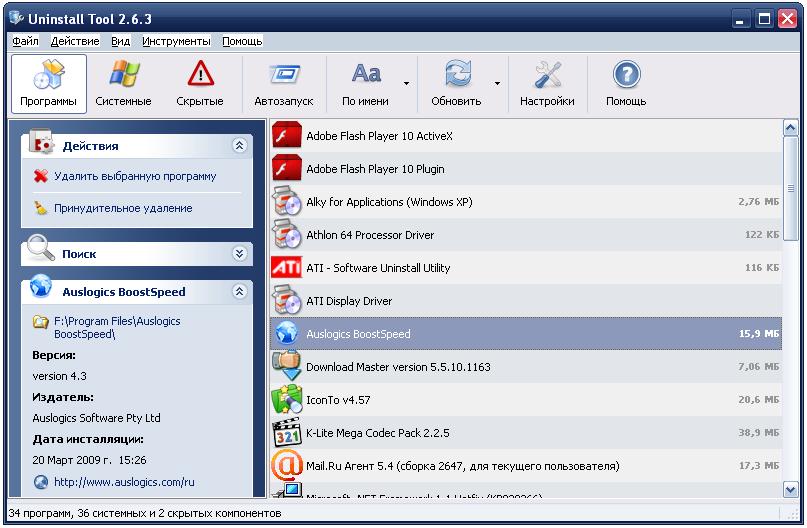807x528 pixels.
Task: Click status bar text with 34 программ
Action: pyautogui.click(x=145, y=513)
